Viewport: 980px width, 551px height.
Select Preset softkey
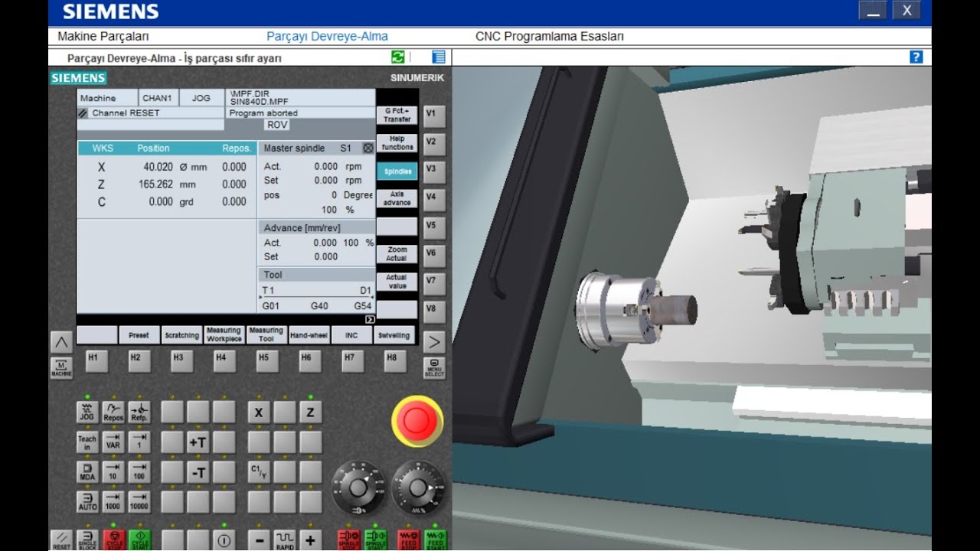coord(139,335)
